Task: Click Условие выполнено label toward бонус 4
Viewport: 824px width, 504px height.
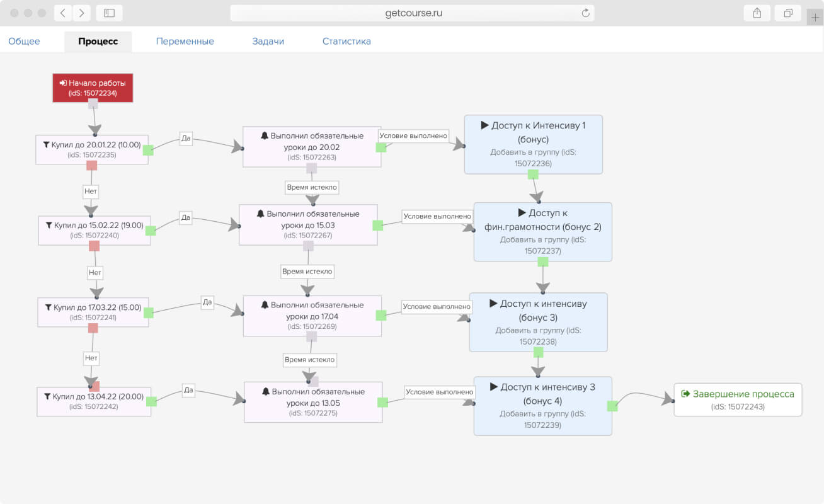Action: (440, 392)
